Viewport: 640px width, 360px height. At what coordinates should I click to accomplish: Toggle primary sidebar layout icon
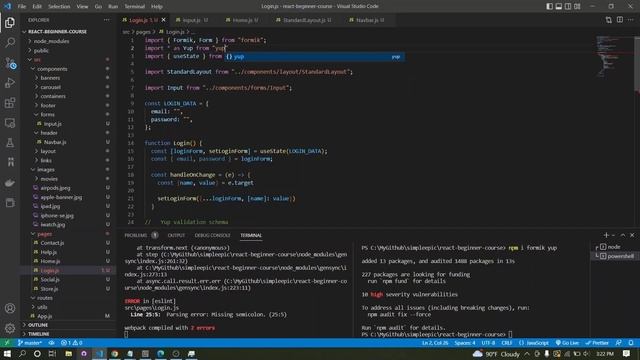tap(550, 6)
